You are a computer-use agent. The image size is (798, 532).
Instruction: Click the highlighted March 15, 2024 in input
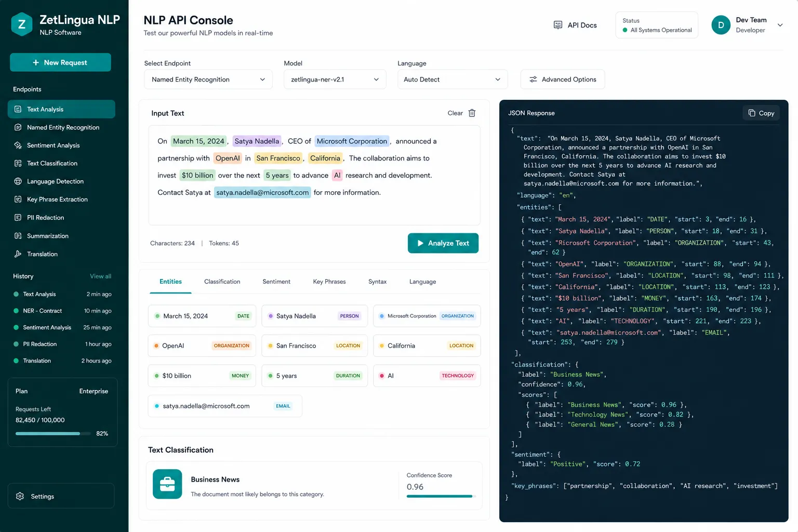click(x=198, y=141)
